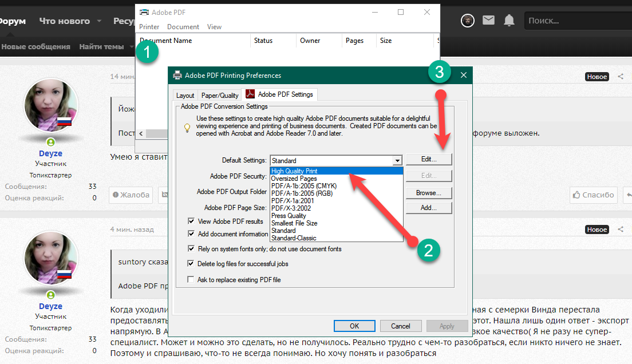Click scroll-left arrow in Adobe PDF queue
The width and height of the screenshot is (632, 364).
click(141, 133)
